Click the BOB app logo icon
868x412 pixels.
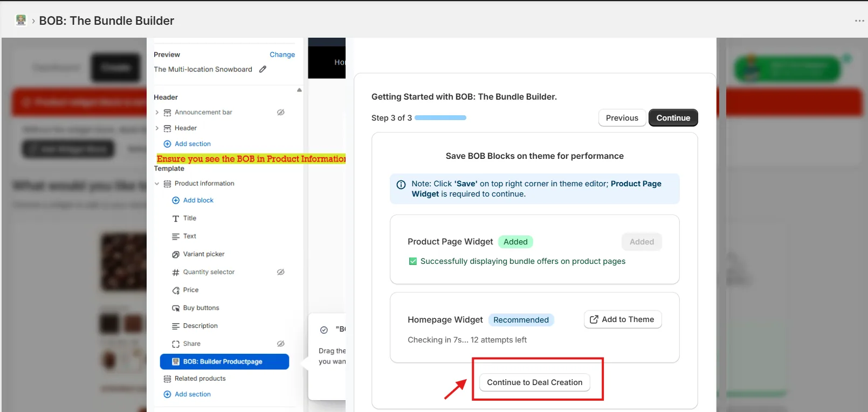[x=21, y=20]
